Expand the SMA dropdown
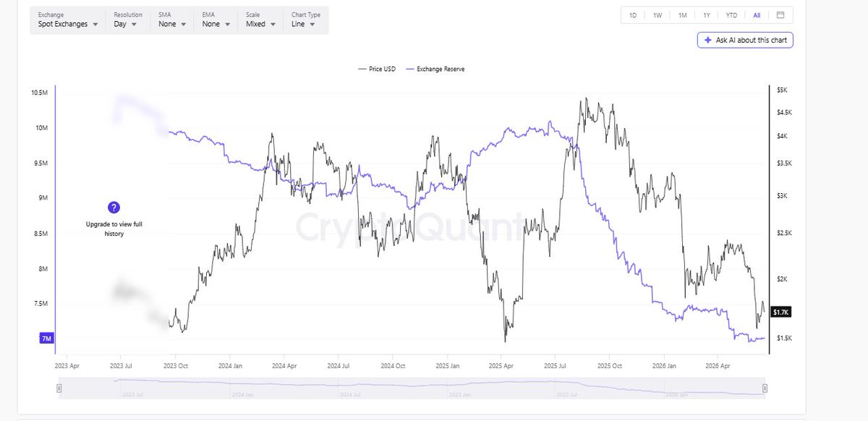868x421 pixels. 171,20
